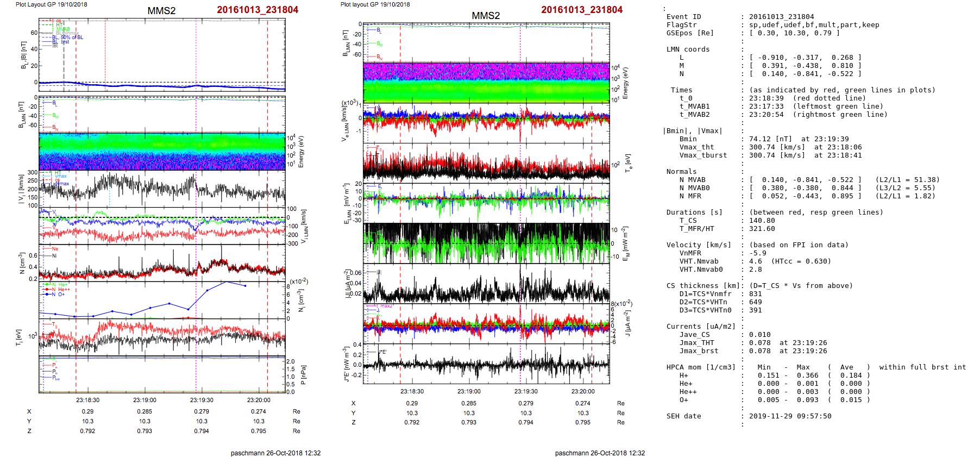
Task: Click the 23:18:30 tick label on right plot
Action: tap(412, 391)
